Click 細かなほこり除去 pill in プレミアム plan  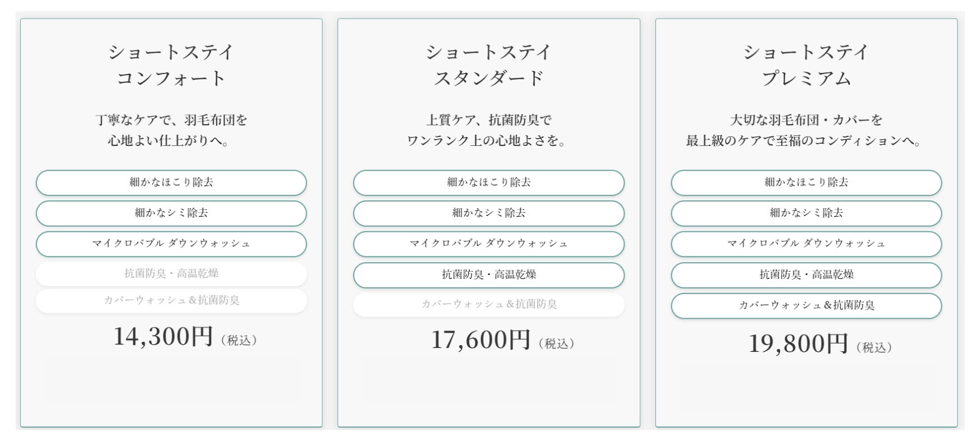pyautogui.click(x=806, y=182)
